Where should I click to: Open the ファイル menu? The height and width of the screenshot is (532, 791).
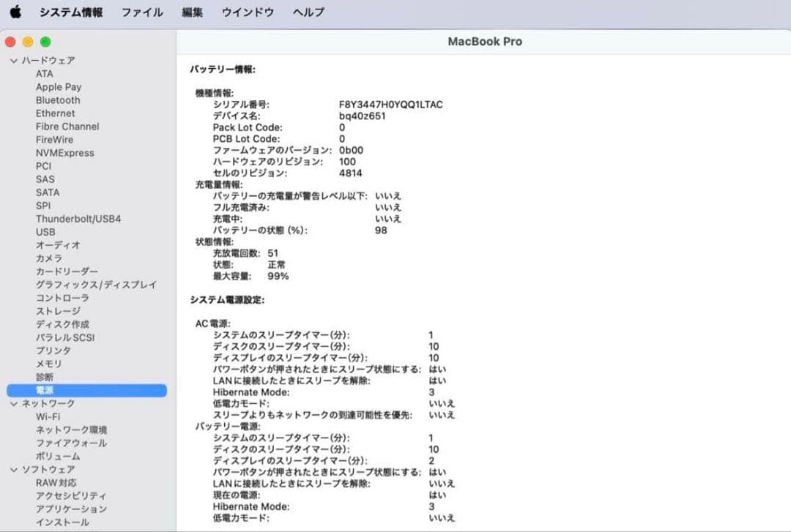tap(142, 12)
